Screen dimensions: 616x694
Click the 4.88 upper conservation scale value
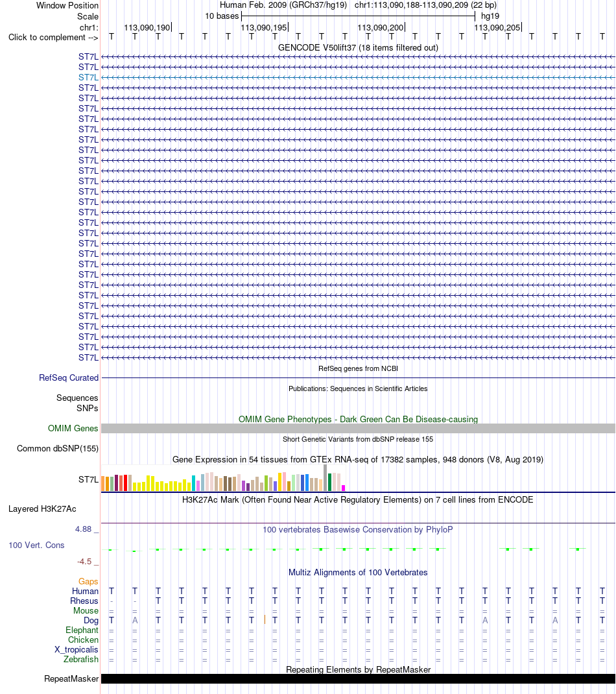coord(83,529)
